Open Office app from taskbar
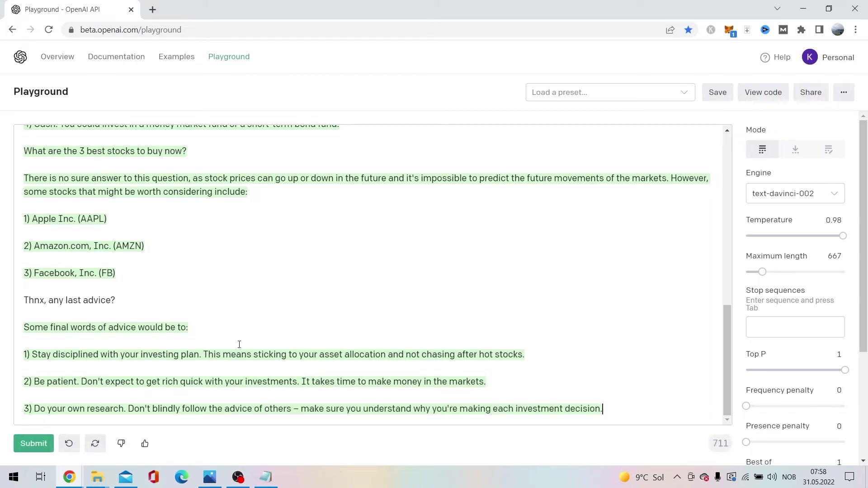This screenshot has width=868, height=488. pos(154,477)
